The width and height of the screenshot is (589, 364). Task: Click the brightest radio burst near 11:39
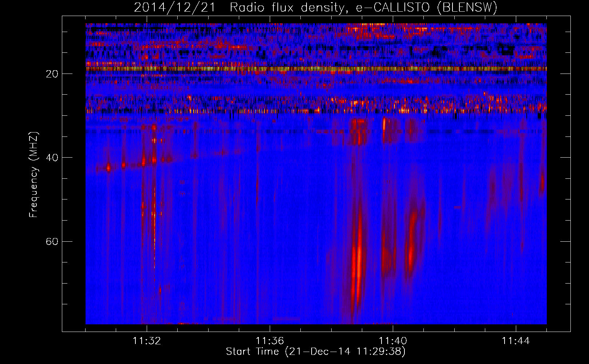click(x=358, y=258)
